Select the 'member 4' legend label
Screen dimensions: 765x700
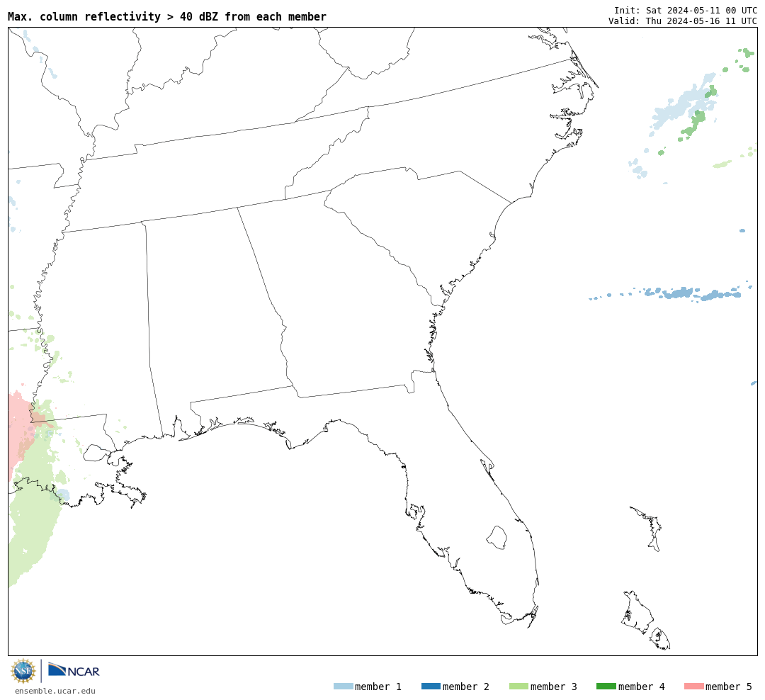[x=642, y=687]
